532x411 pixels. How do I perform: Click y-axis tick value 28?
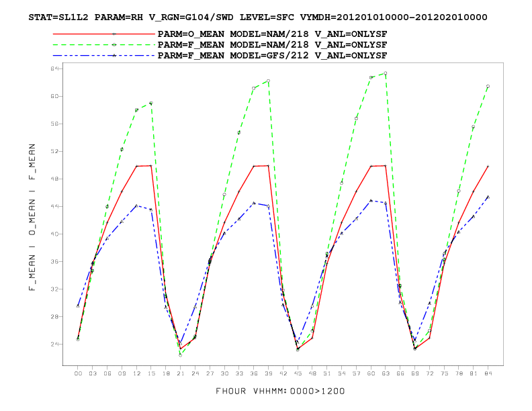[55, 316]
